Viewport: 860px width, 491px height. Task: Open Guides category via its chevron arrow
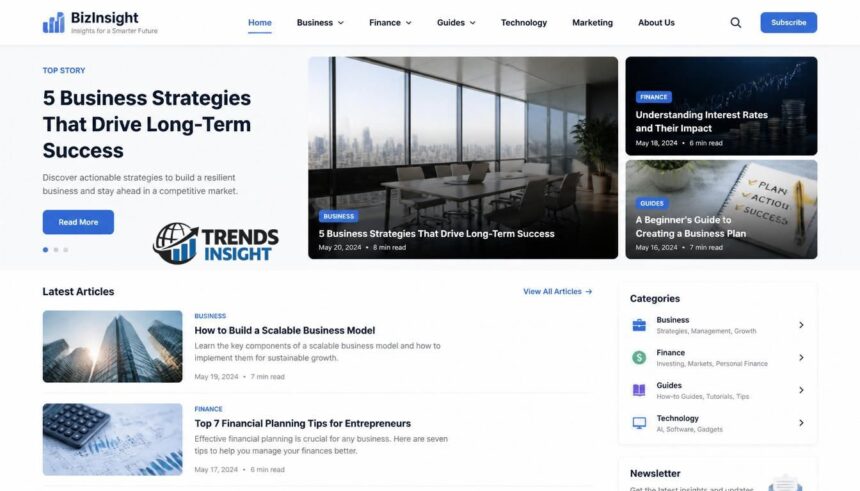(x=801, y=390)
